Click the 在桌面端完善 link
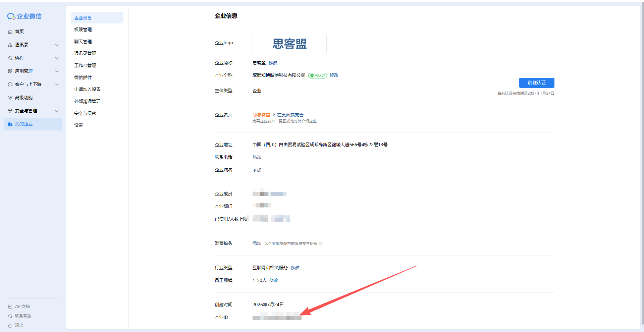The image size is (644, 332). (290, 115)
